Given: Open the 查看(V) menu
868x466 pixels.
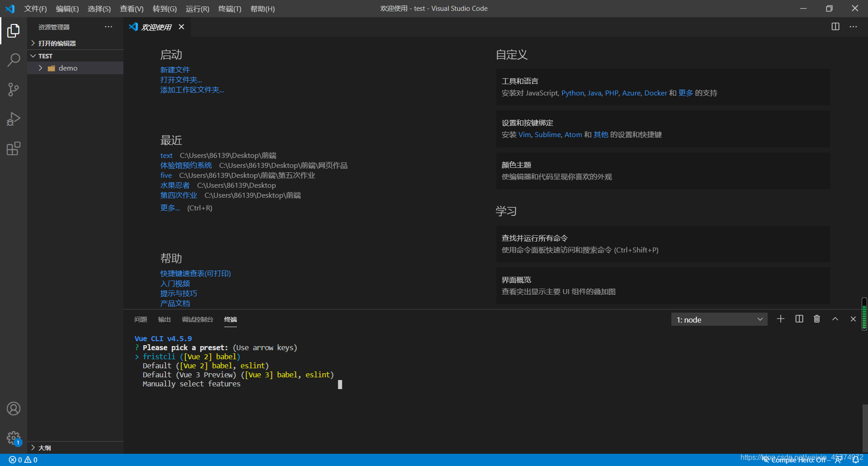Looking at the screenshot, I should click(x=132, y=9).
